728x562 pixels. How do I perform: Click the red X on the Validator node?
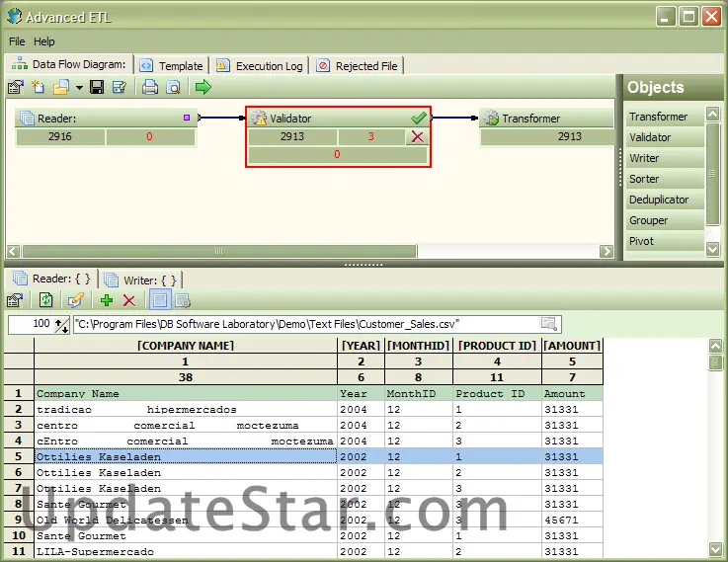coord(418,136)
